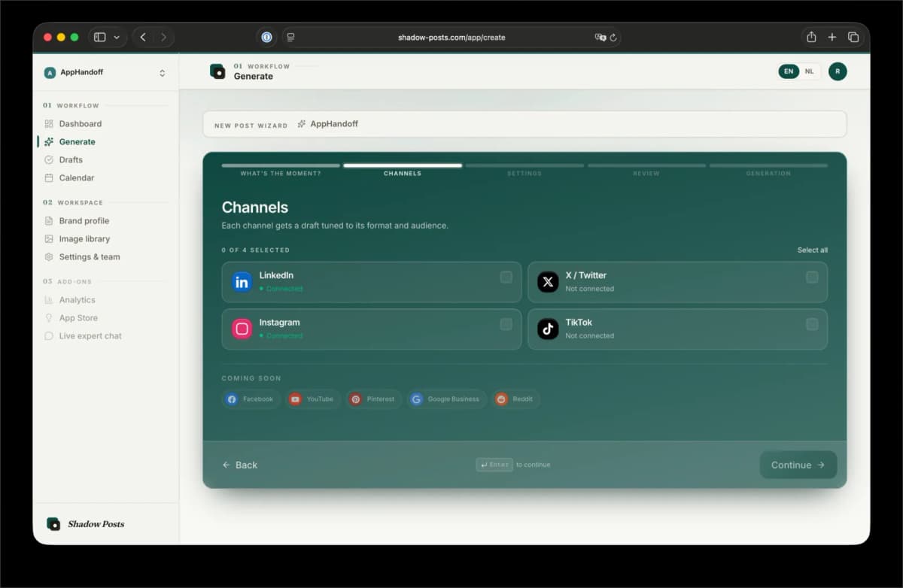
Task: Check the TikTok channel checkbox
Action: click(812, 324)
